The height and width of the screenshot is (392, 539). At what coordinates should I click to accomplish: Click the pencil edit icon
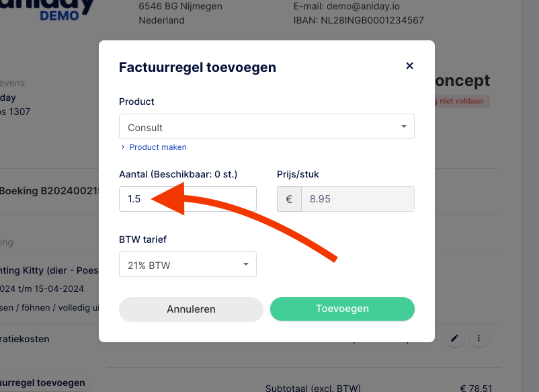pyautogui.click(x=454, y=338)
